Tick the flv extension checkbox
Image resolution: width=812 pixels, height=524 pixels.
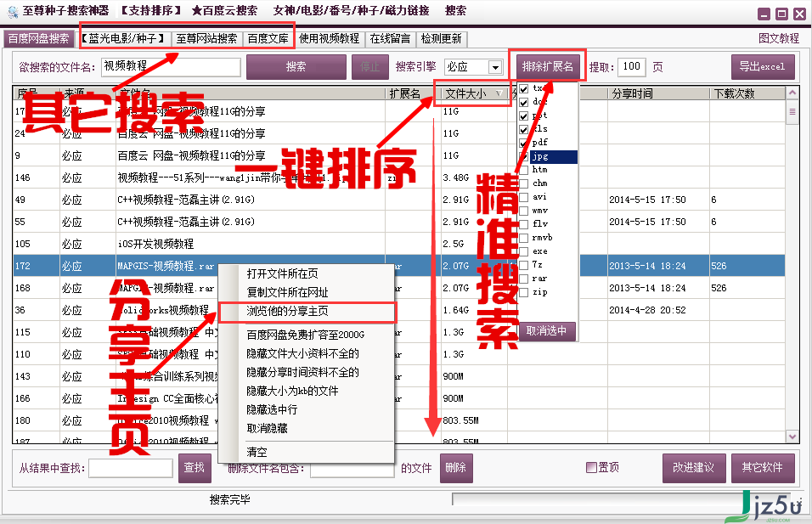coord(523,224)
